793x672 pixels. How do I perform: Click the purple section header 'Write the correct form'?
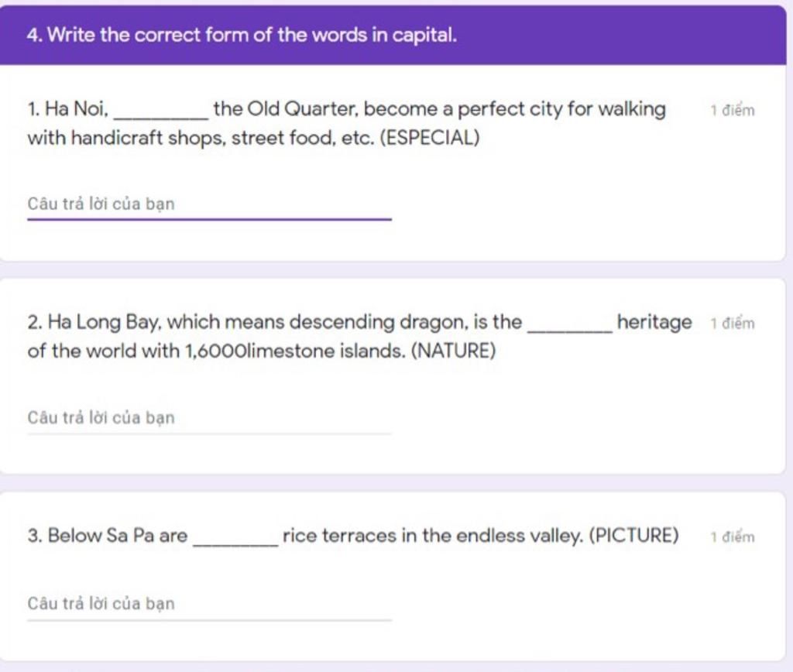pos(242,35)
